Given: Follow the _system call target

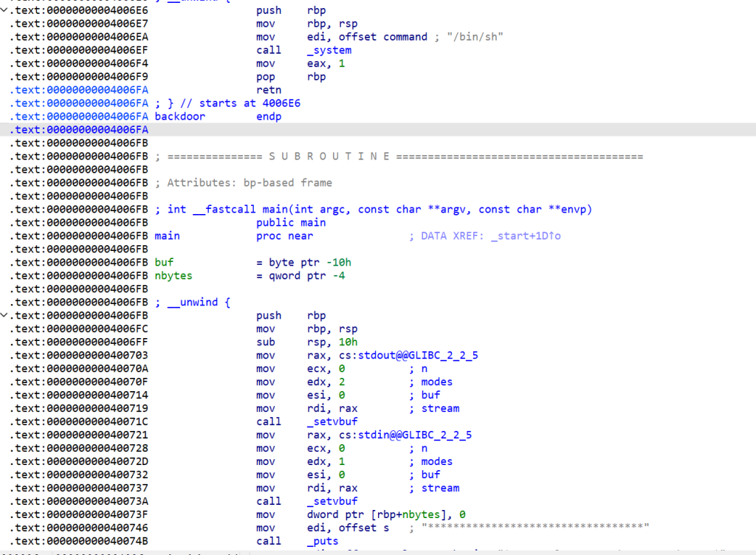Looking at the screenshot, I should [329, 50].
